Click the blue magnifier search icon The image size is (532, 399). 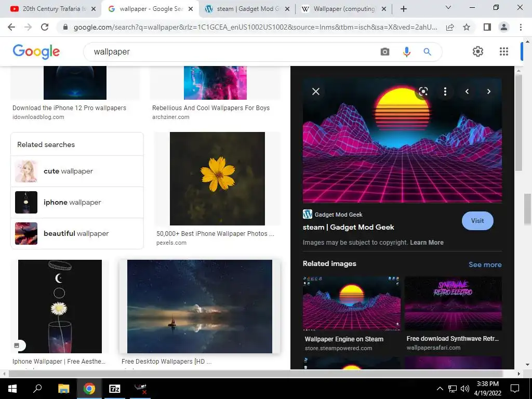point(427,51)
